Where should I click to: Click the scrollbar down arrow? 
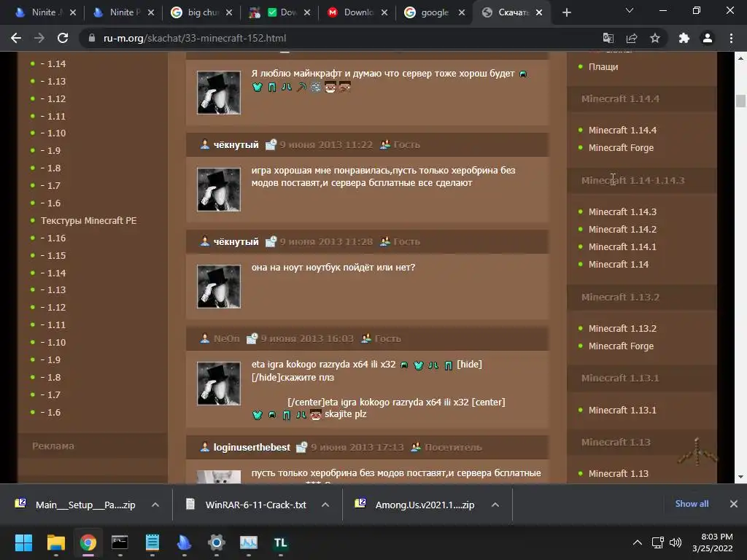[740, 477]
